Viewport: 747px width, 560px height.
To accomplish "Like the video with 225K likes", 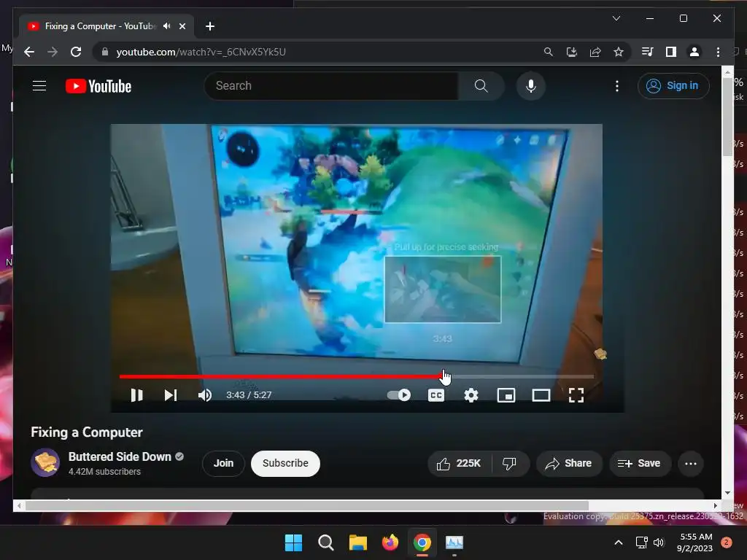I will (x=460, y=463).
